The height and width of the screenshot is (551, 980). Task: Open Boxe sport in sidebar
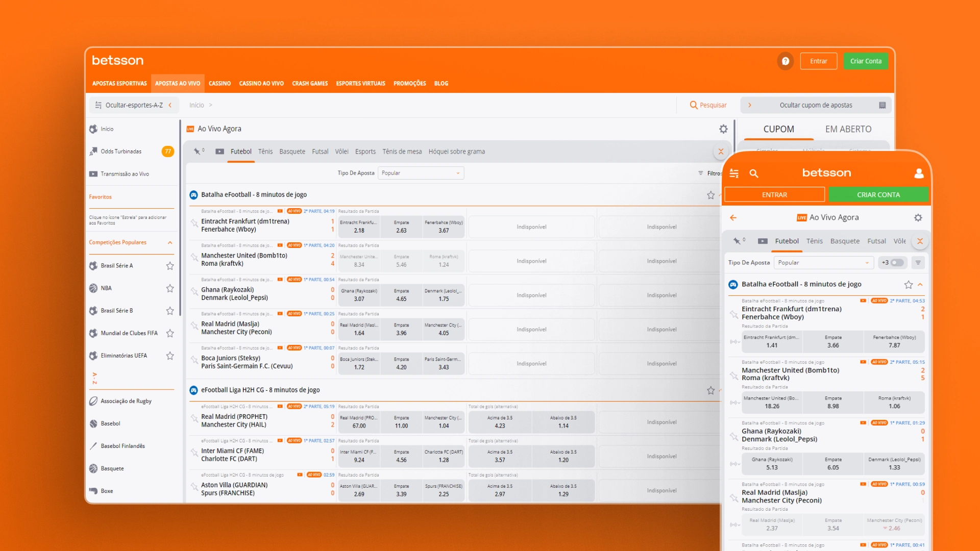point(107,491)
